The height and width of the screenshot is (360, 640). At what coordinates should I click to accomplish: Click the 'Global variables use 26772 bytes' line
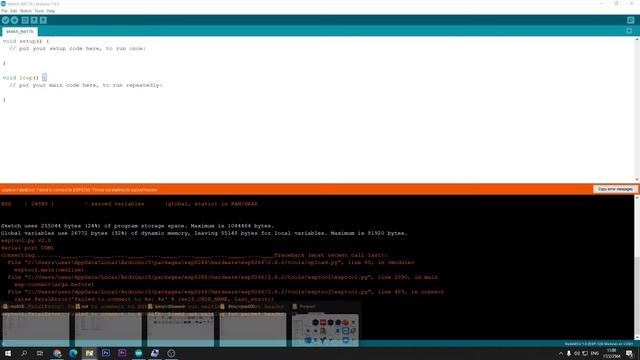pos(204,233)
